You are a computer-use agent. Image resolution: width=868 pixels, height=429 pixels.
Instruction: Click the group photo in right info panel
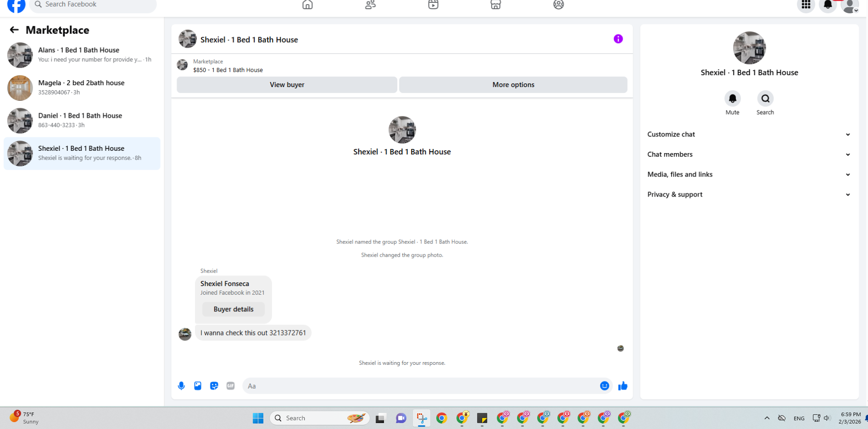click(749, 48)
